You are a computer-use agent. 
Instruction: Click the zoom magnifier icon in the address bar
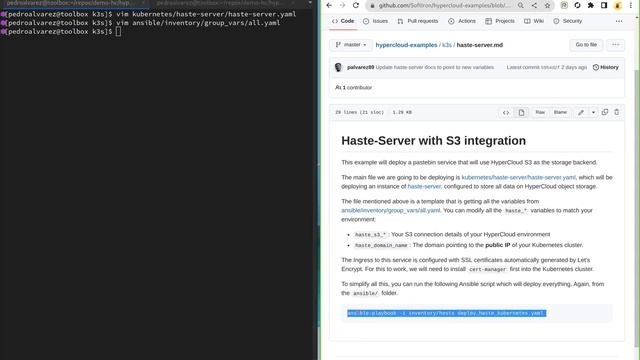coord(521,6)
